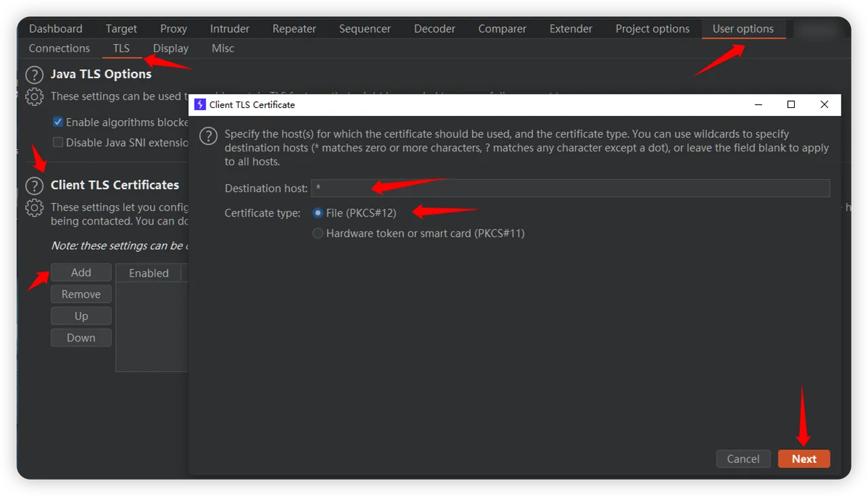Minimize the Client TLS Certificate dialog
Viewport: 868px width, 496px height.
point(757,104)
